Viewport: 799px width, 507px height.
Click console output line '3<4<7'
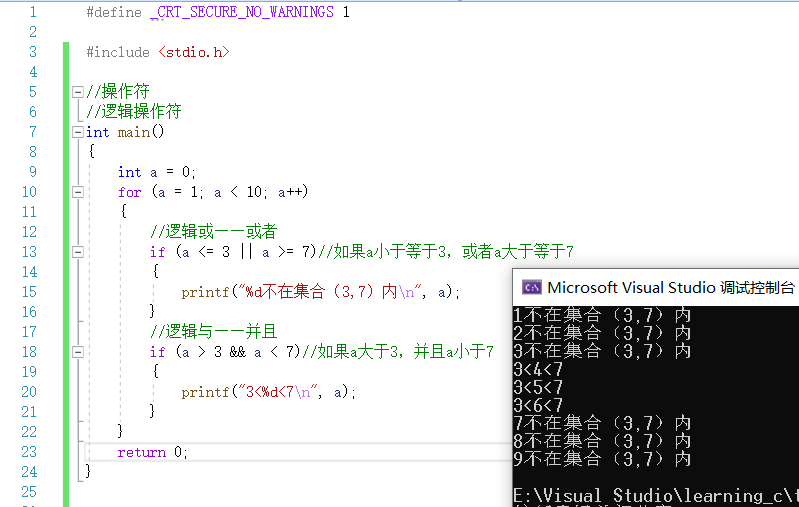point(538,369)
